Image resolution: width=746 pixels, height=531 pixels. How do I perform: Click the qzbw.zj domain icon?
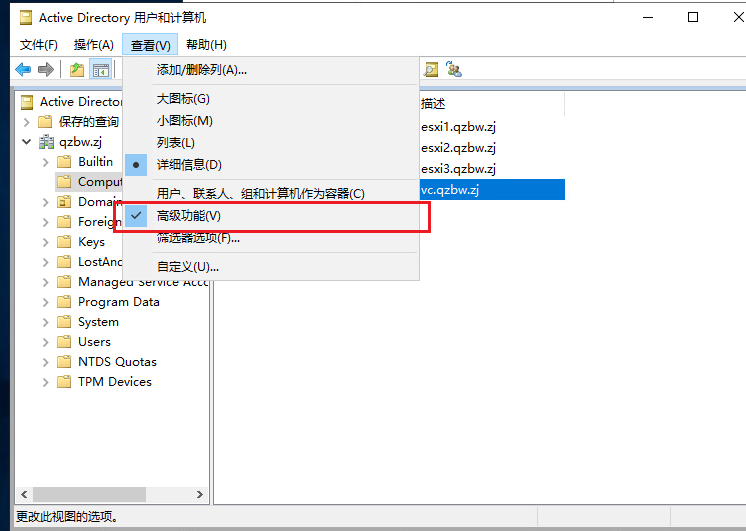click(44, 142)
